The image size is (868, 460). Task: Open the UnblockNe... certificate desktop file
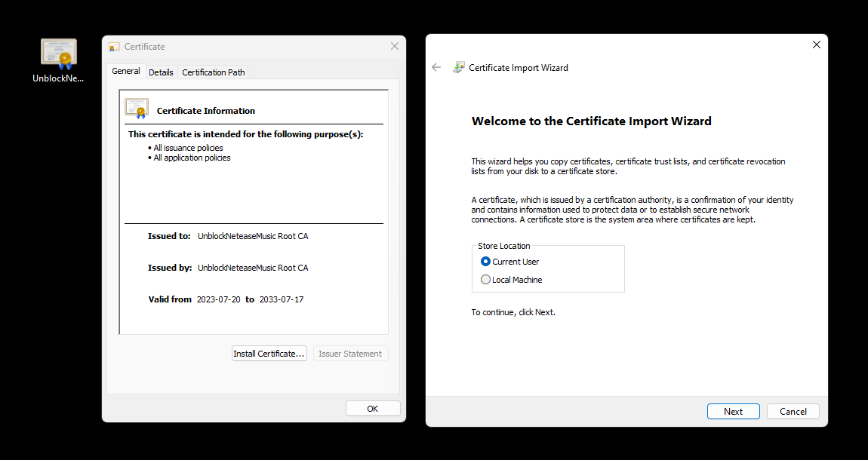[58, 60]
